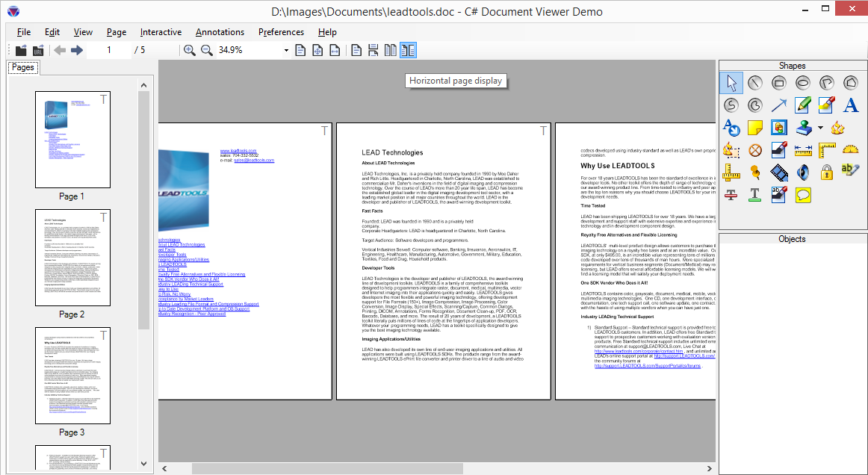Screen dimensions: 868x475
Task: Select the Sticky Note comment bubble tool
Action: [x=803, y=195]
